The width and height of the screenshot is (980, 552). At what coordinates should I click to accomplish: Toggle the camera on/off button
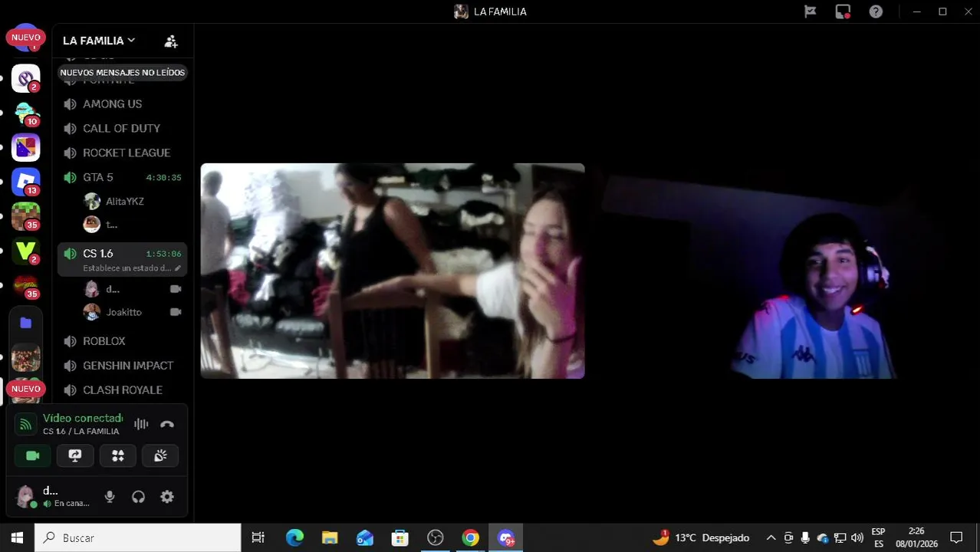32,455
